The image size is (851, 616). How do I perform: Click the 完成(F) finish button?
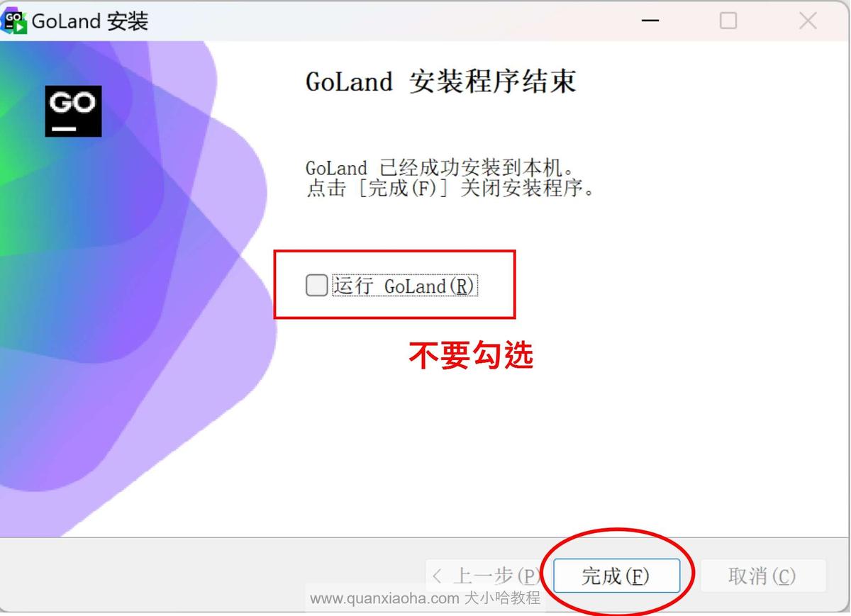pos(616,576)
